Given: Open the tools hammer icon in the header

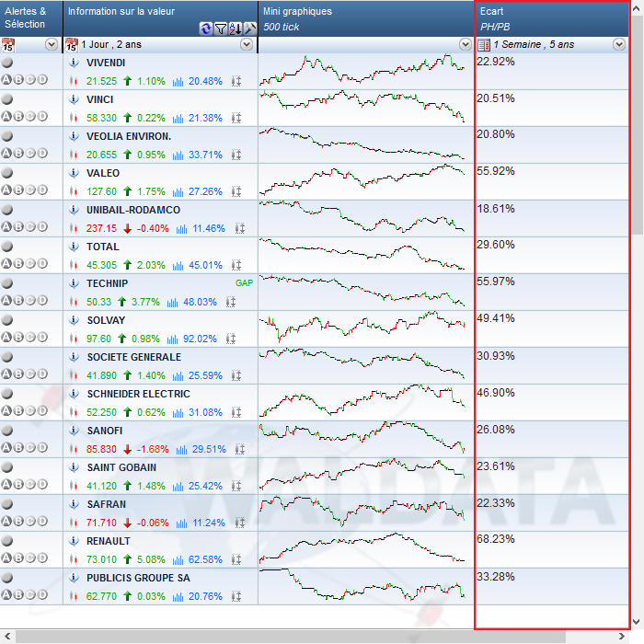Looking at the screenshot, I should (249, 29).
